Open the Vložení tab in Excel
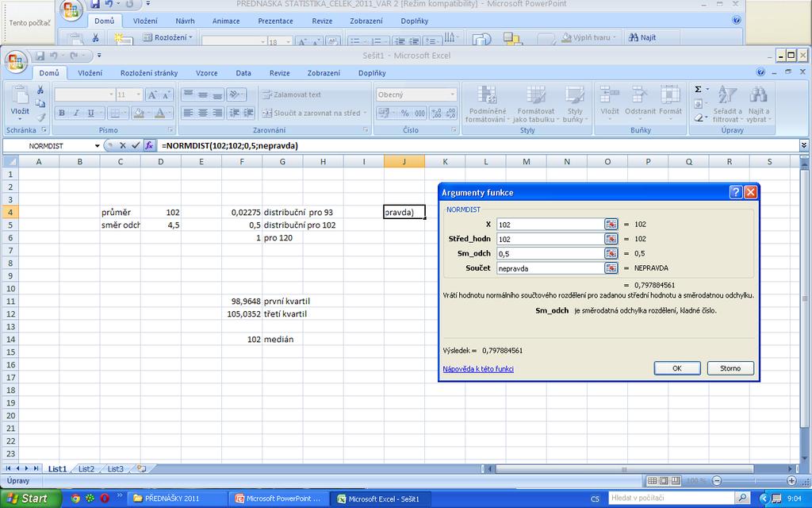The width and height of the screenshot is (812, 508). (x=90, y=73)
